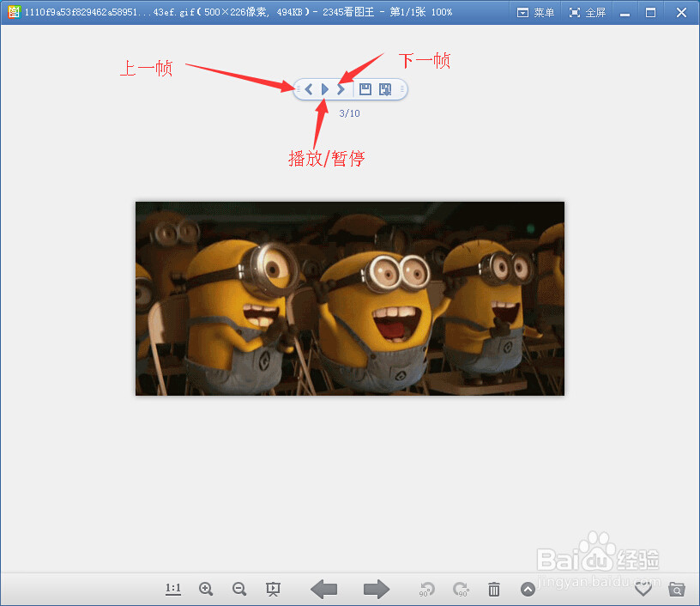700x606 pixels.
Task: Save the current GIF frame
Action: [365, 89]
